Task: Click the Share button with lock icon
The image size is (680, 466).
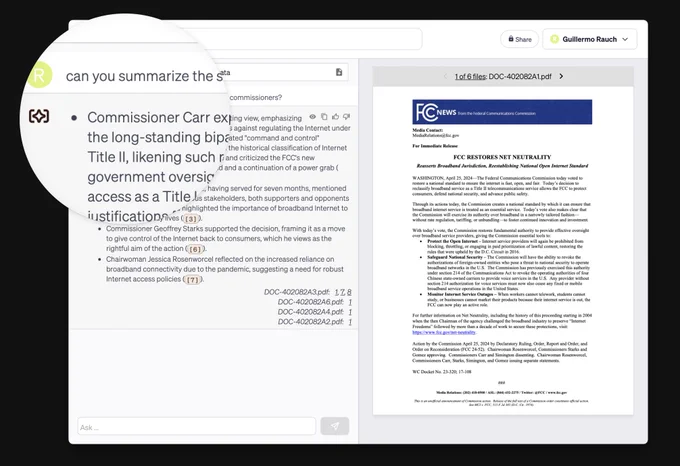Action: point(520,39)
